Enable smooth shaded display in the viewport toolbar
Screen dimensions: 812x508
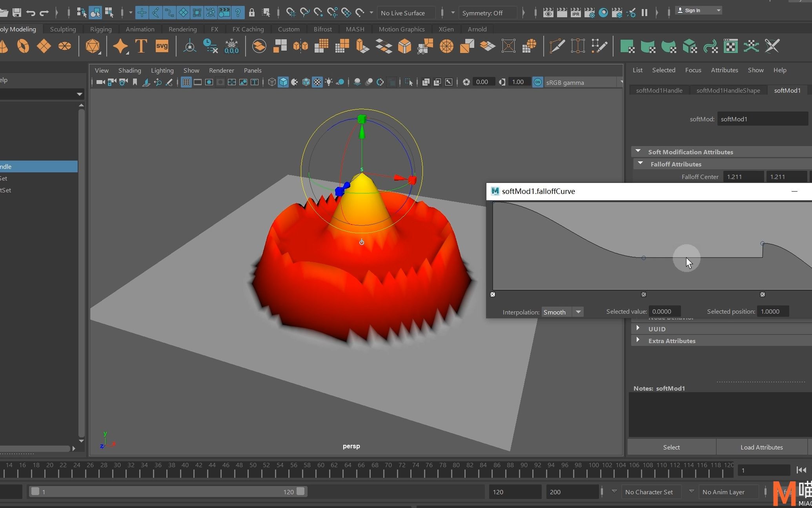click(283, 82)
